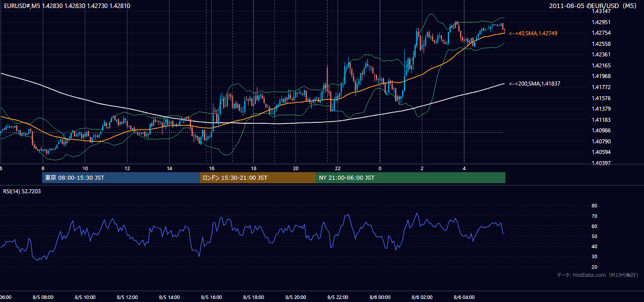Select the NY 21:00-06:00 JST session bar
Image resolution: width=644 pixels, height=302 pixels.
[x=411, y=178]
